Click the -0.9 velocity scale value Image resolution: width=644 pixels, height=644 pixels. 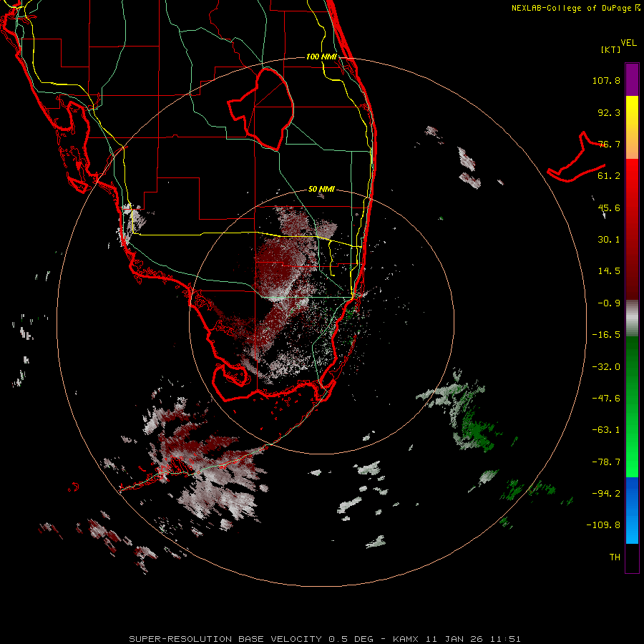609,303
